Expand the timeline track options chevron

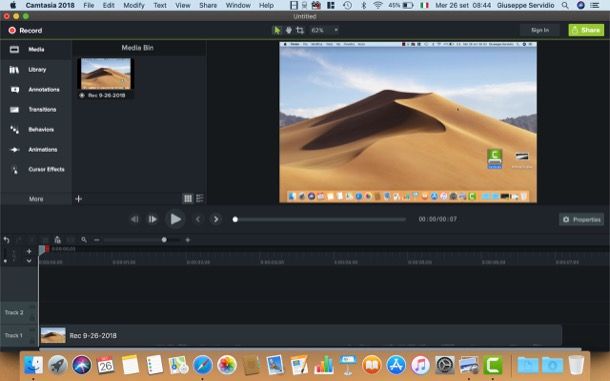pos(29,261)
